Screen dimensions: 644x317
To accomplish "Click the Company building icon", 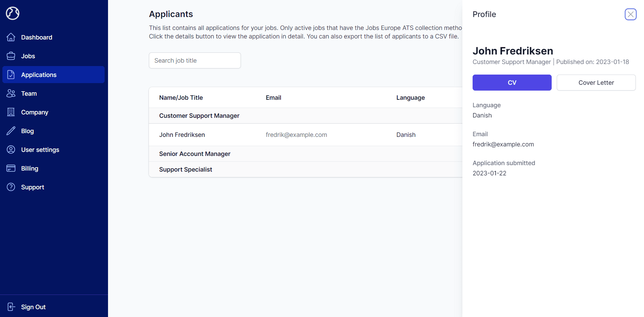I will click(x=11, y=112).
